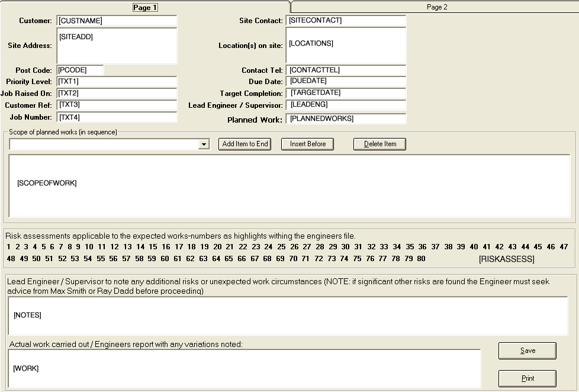Click the scope of work list box
This screenshot has height=392, width=579.
(x=289, y=186)
